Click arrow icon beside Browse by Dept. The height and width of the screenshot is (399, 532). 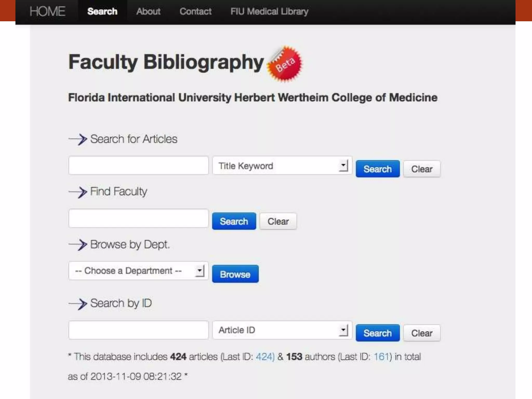click(78, 245)
